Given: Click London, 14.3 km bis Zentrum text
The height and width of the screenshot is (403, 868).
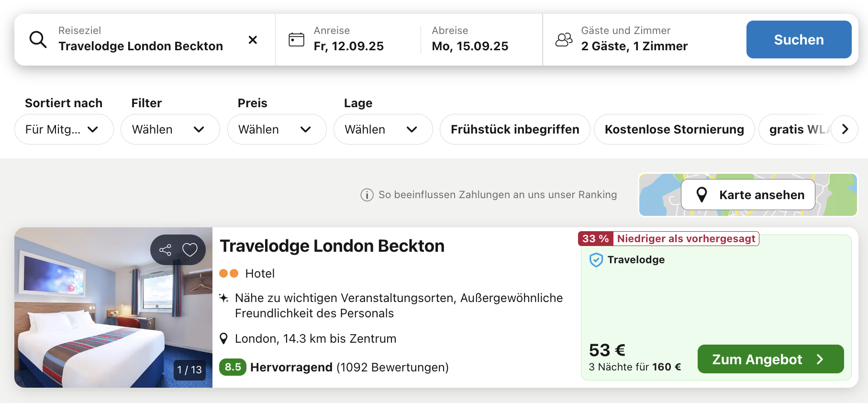Looking at the screenshot, I should tap(315, 339).
